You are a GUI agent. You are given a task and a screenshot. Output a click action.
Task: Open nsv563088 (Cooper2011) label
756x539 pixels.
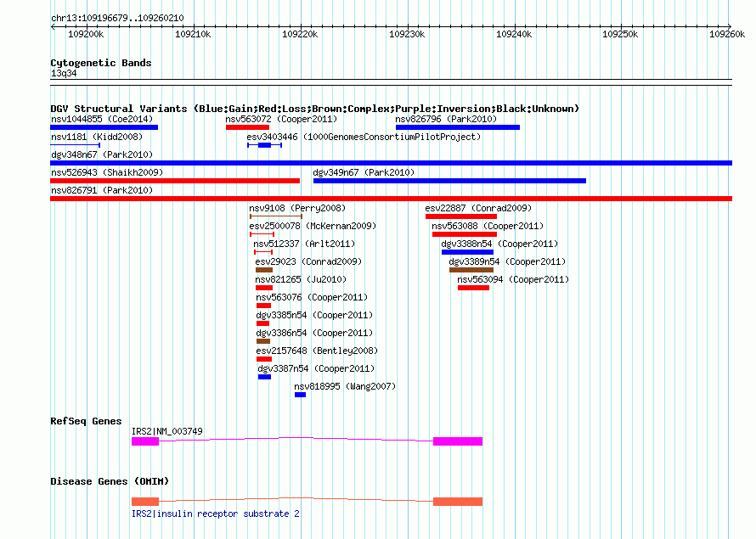click(x=488, y=226)
